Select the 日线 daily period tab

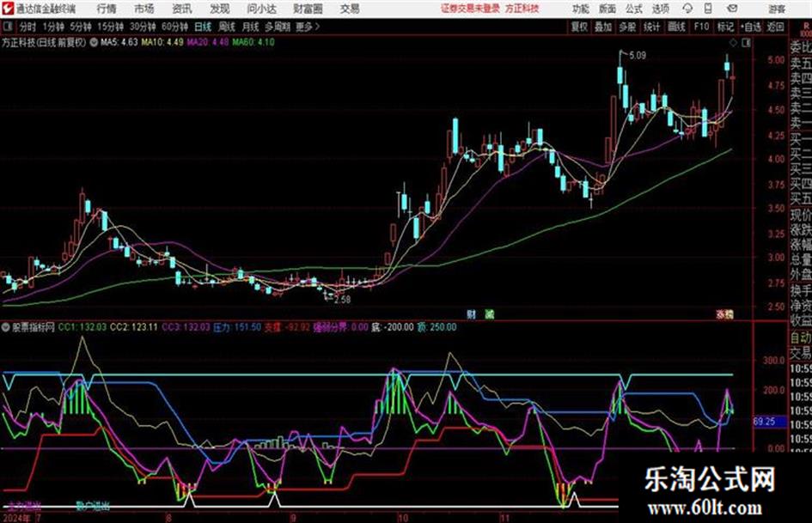pyautogui.click(x=203, y=27)
